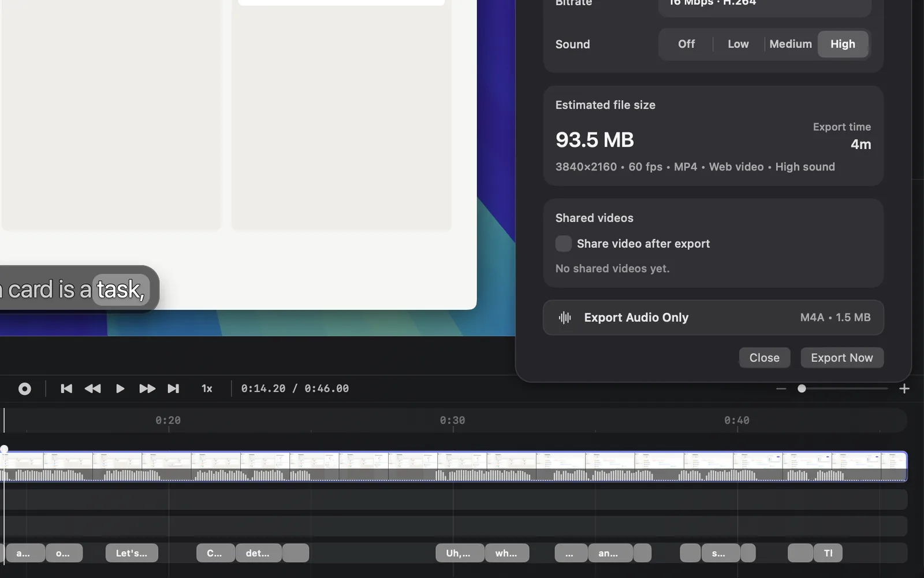
Task: Select the "Uh,..." caption block
Action: (x=460, y=553)
